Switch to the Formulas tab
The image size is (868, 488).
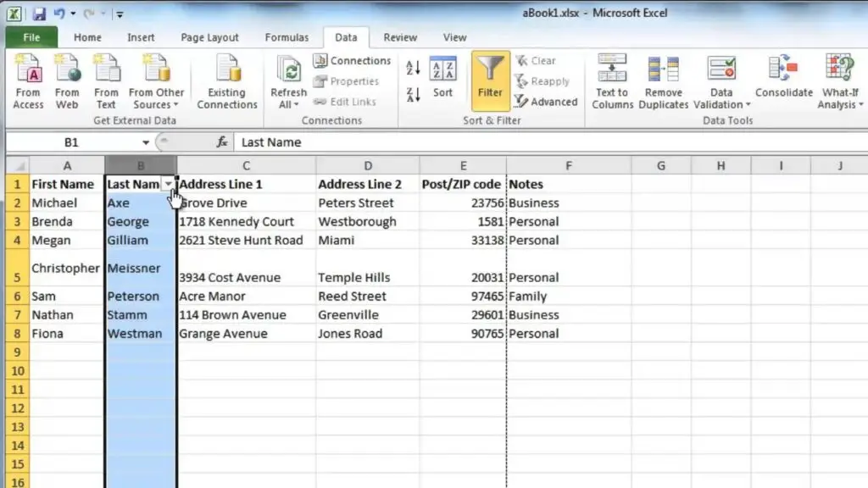pos(287,37)
